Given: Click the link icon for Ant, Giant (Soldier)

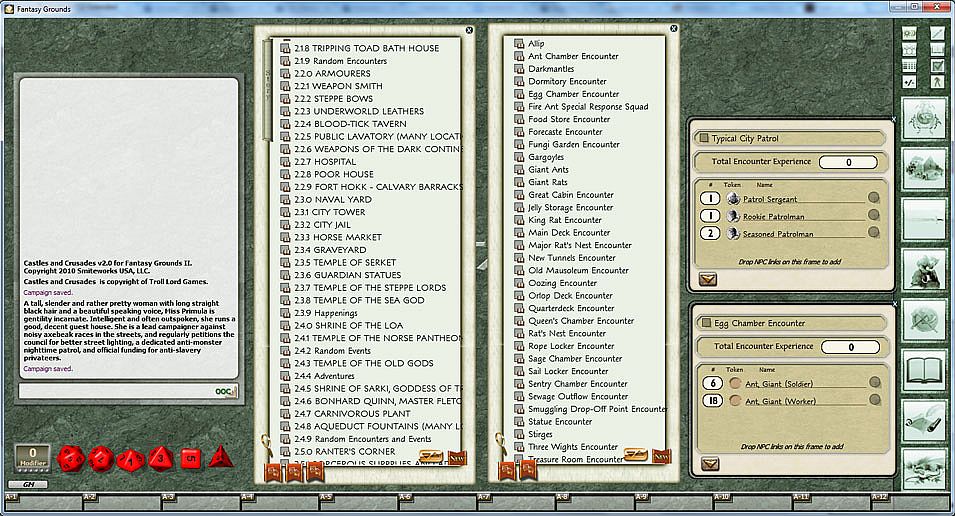Looking at the screenshot, I should (875, 382).
